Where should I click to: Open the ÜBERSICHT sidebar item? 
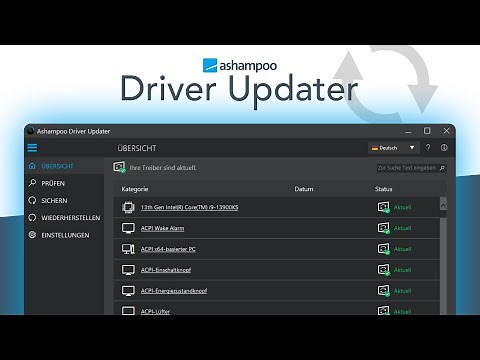pyautogui.click(x=64, y=166)
